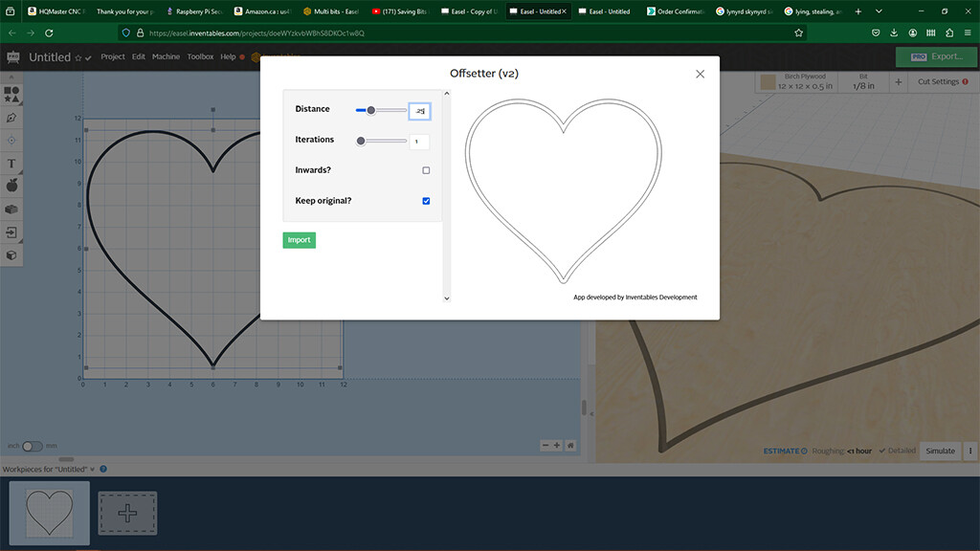Open the apple Icons library tool
980x551 pixels.
(11, 186)
